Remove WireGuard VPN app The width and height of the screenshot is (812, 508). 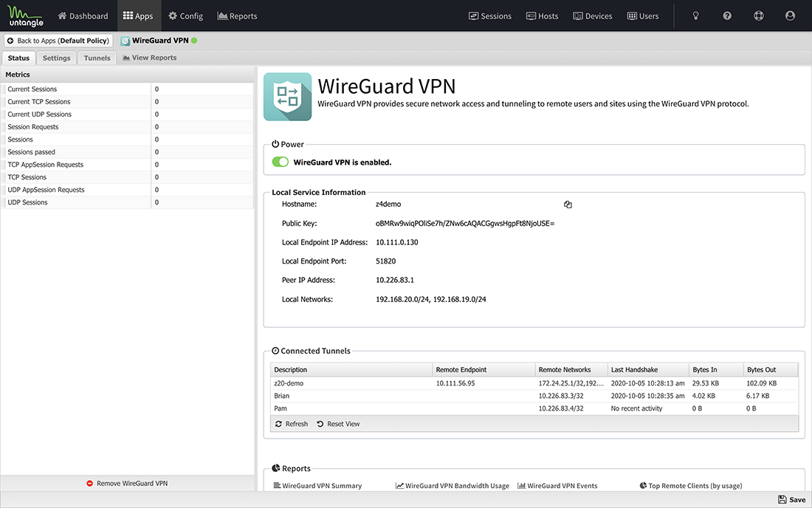click(127, 483)
